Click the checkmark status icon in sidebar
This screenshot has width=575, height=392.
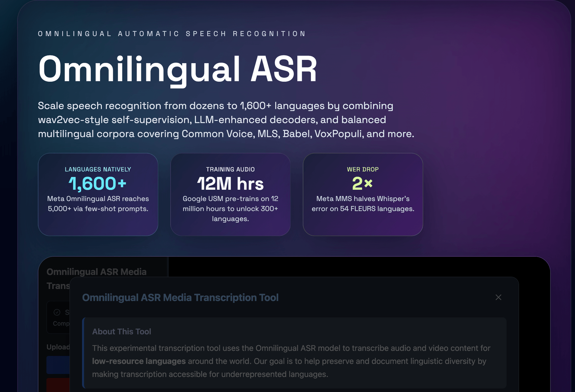point(57,312)
